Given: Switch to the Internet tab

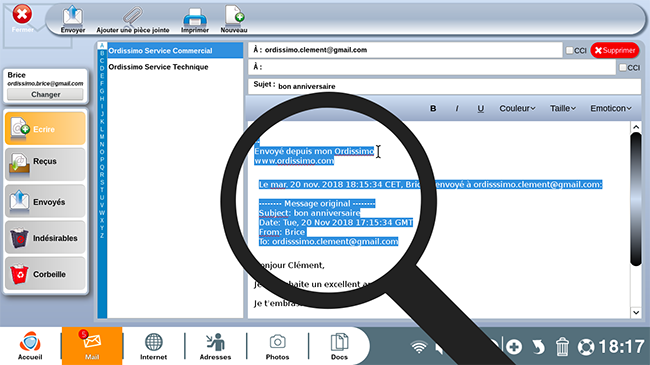Looking at the screenshot, I should pyautogui.click(x=153, y=346).
